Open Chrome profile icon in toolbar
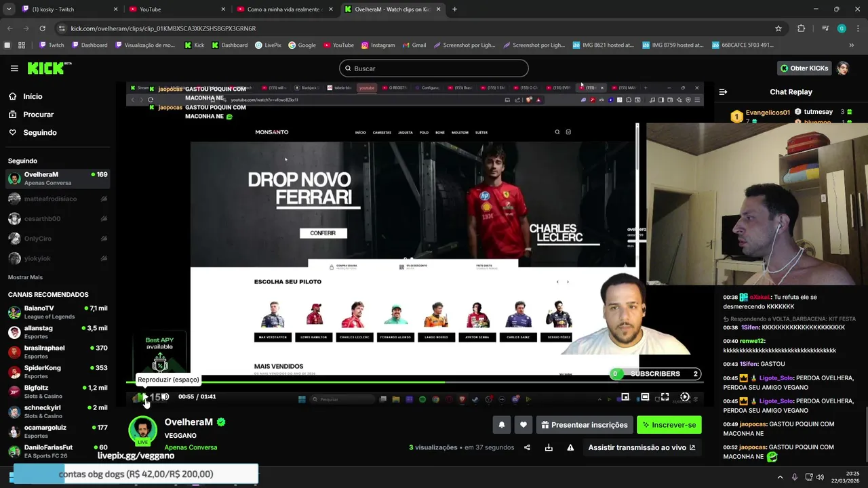This screenshot has height=488, width=868. 842,28
